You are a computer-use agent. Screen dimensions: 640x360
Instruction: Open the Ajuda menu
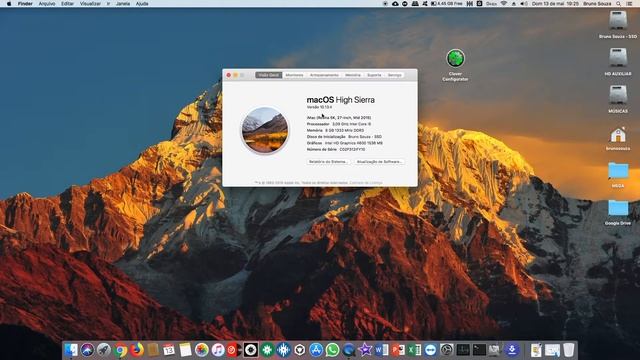(142, 4)
